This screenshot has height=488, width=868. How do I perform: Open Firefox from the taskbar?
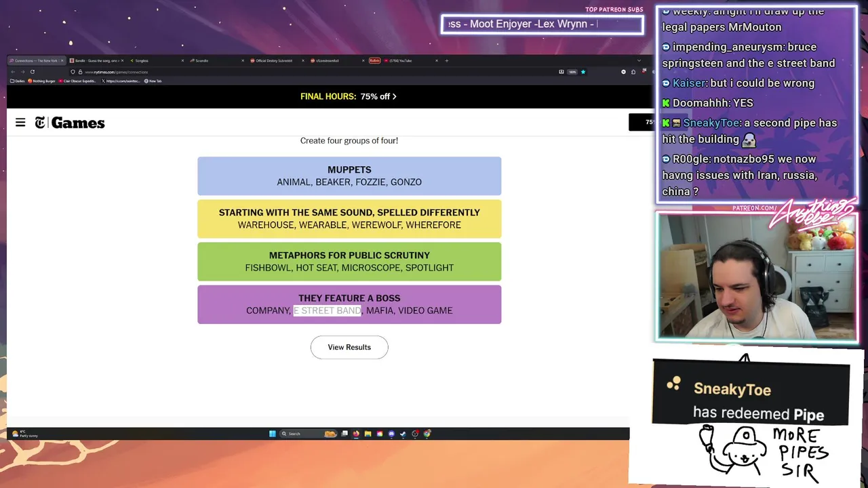356,434
